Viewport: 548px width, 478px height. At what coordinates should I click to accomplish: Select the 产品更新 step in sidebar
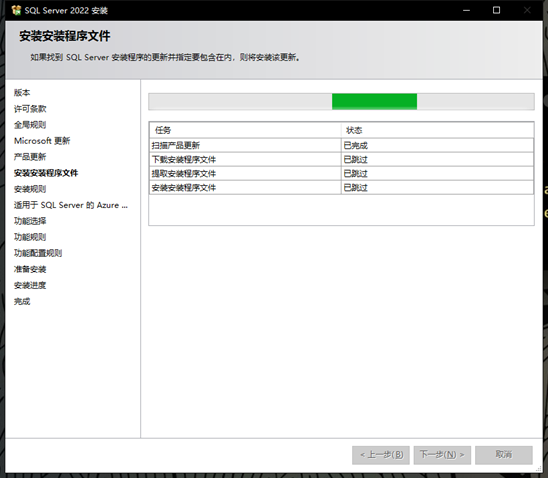point(30,157)
